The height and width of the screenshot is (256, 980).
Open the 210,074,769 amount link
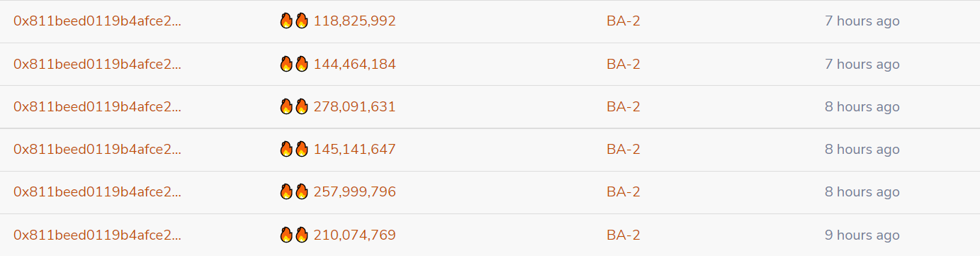[x=354, y=235]
